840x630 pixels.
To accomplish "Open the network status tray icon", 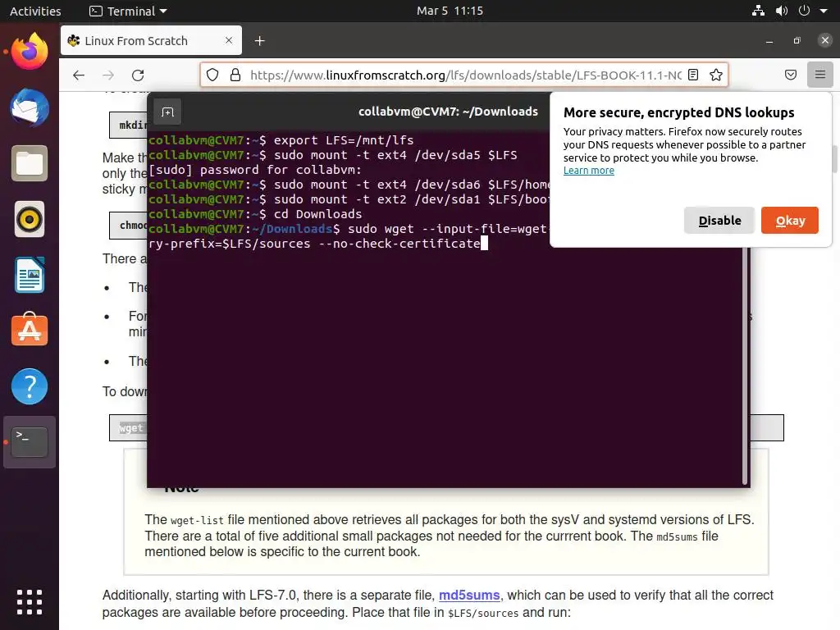I will [x=758, y=11].
